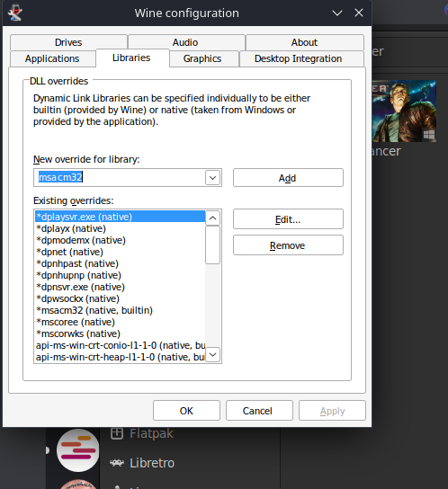448x489 pixels.
Task: Click the Libretro controller icon
Action: click(117, 463)
